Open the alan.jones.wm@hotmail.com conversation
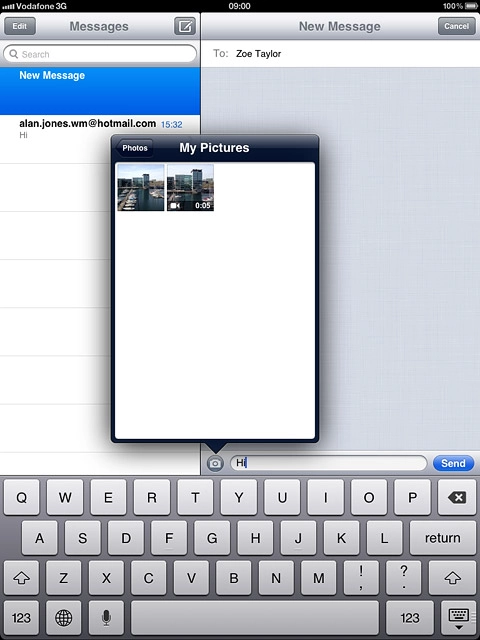The image size is (480, 640). pos(100,139)
